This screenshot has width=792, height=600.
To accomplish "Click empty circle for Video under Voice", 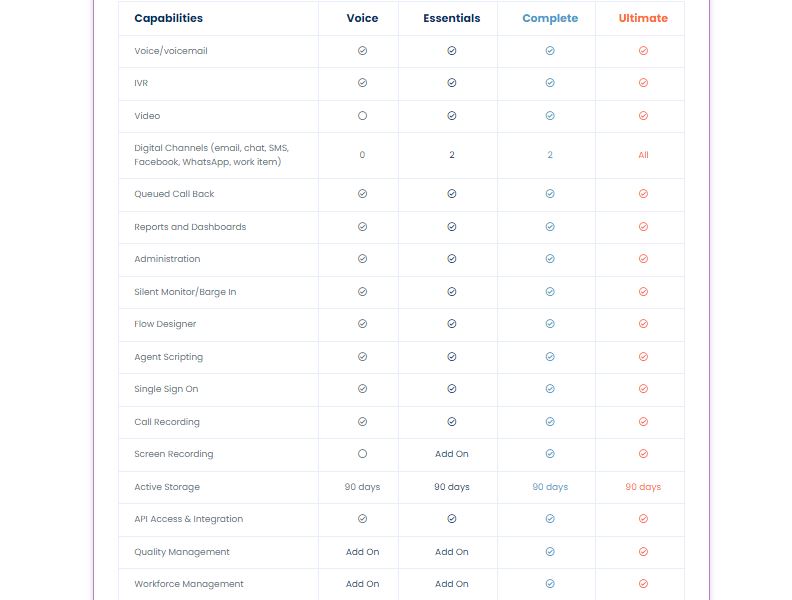I will 362,116.
